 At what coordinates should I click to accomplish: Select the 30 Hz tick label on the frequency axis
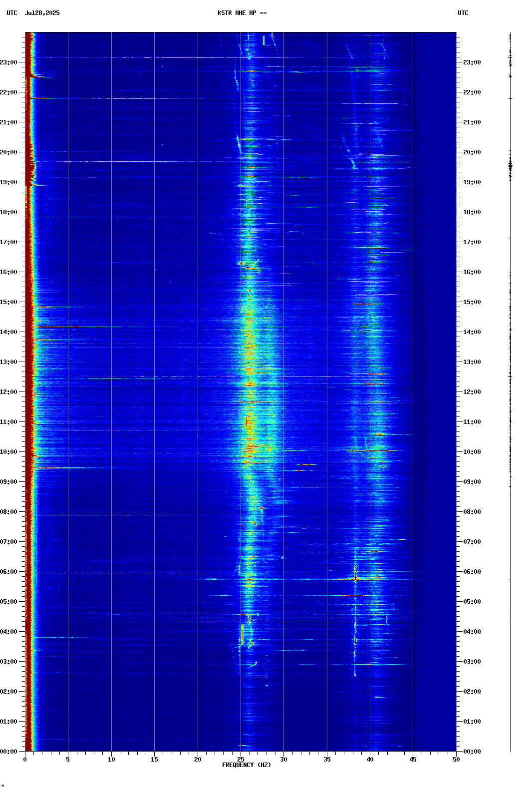click(283, 760)
